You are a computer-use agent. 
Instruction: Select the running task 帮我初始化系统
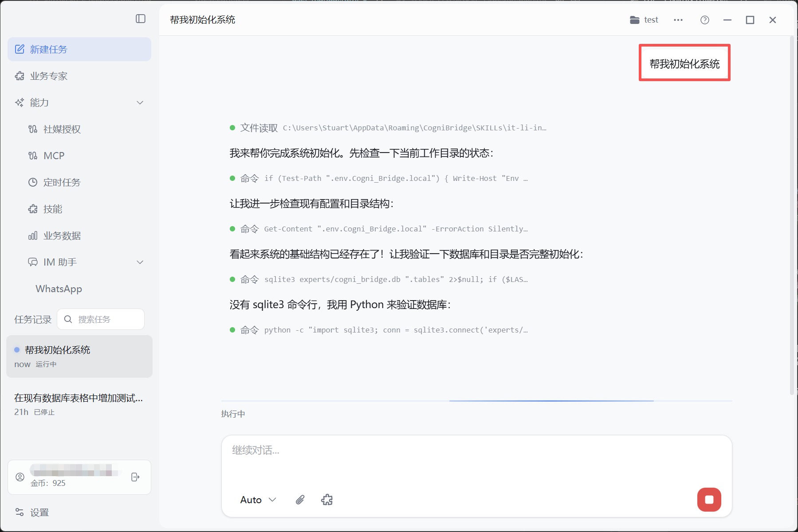79,356
